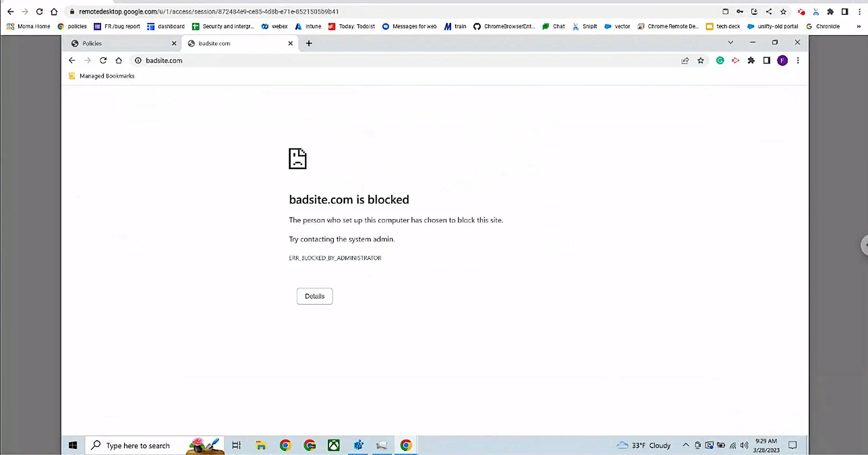Open the Intune bookmark

[x=308, y=27]
